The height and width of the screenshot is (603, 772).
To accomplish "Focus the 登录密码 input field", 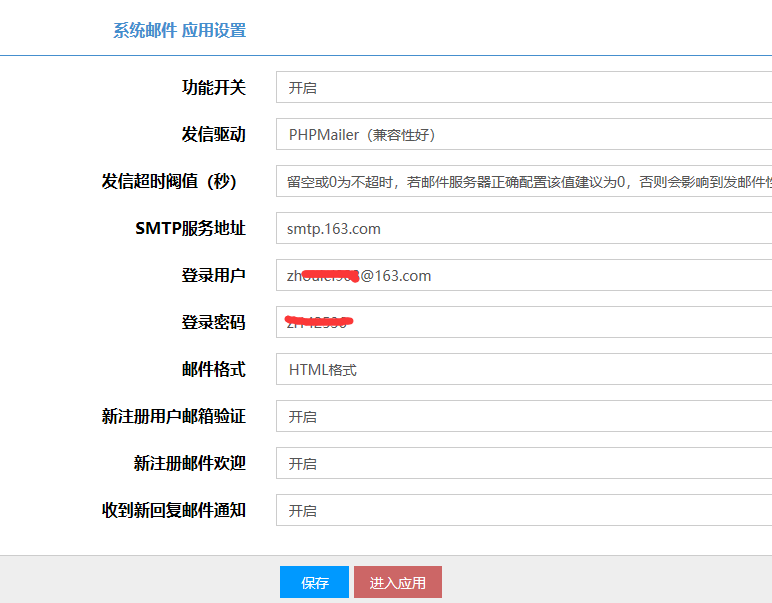I will click(523, 322).
